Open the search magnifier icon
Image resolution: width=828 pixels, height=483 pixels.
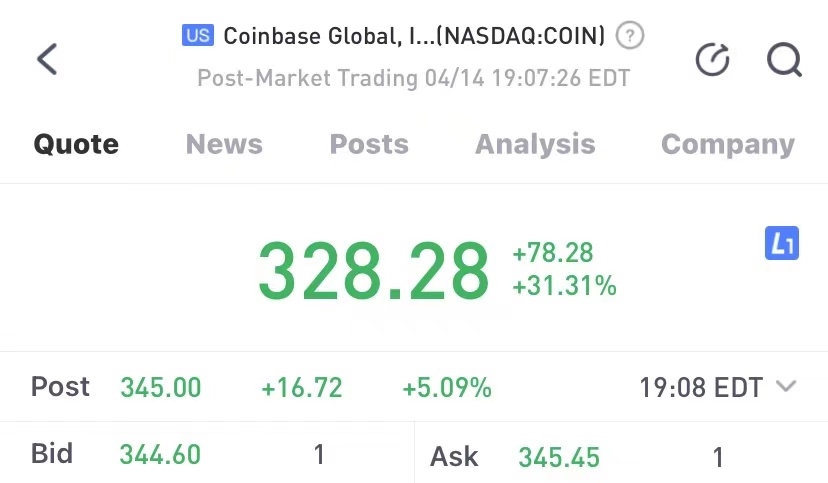pyautogui.click(x=784, y=60)
